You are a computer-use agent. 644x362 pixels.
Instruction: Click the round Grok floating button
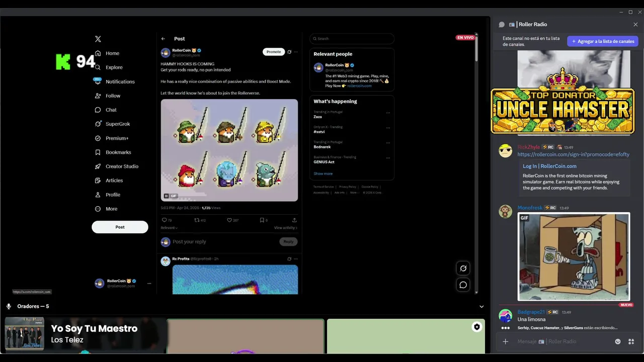tap(463, 268)
